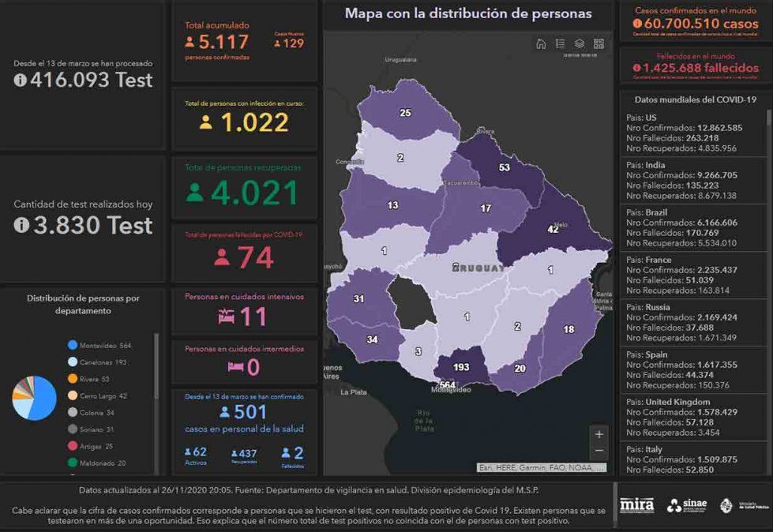Toggle Montevideo 564 legend entry
Screen dimensions: 773x532
tap(101, 345)
